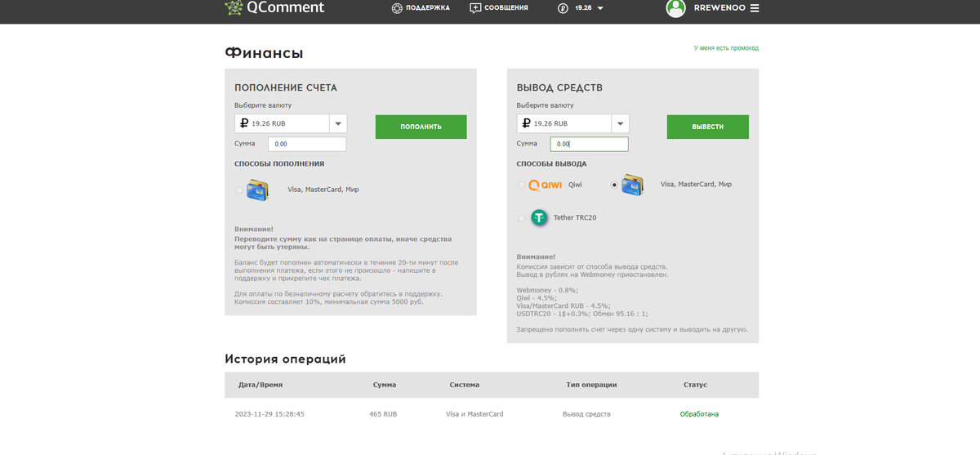The image size is (980, 455).
Task: Expand the header balance 19.26 dropdown arrow
Action: [600, 8]
